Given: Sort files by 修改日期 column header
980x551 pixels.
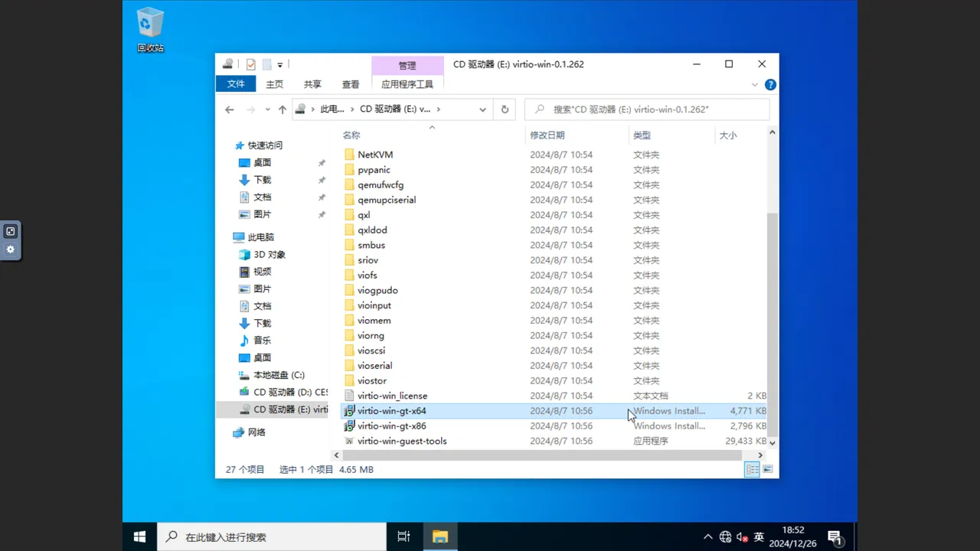Looking at the screenshot, I should click(547, 135).
